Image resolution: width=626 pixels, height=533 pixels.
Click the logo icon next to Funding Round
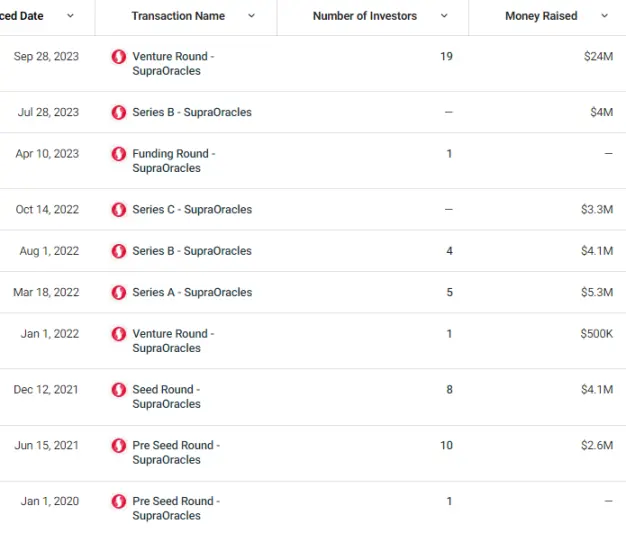[119, 154]
